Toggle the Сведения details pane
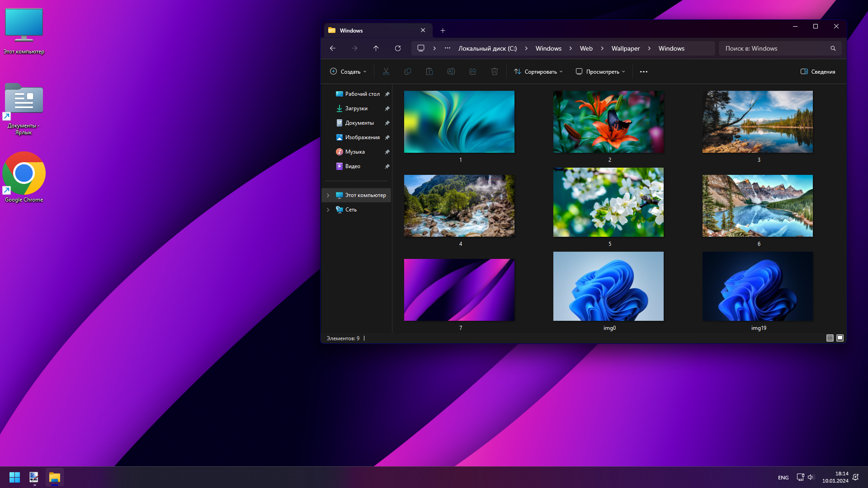The image size is (868, 488). [x=818, y=71]
